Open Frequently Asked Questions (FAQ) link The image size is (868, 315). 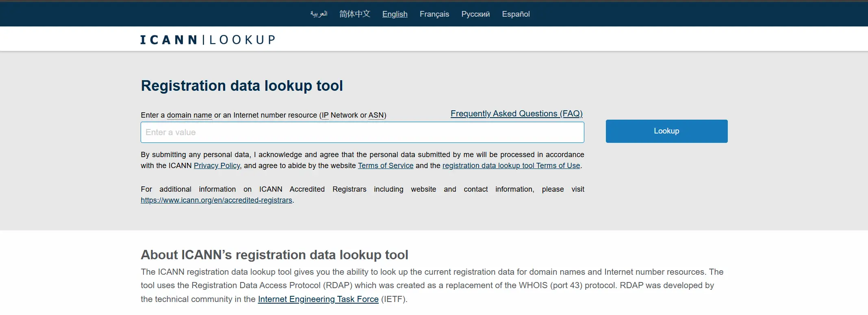pyautogui.click(x=516, y=114)
